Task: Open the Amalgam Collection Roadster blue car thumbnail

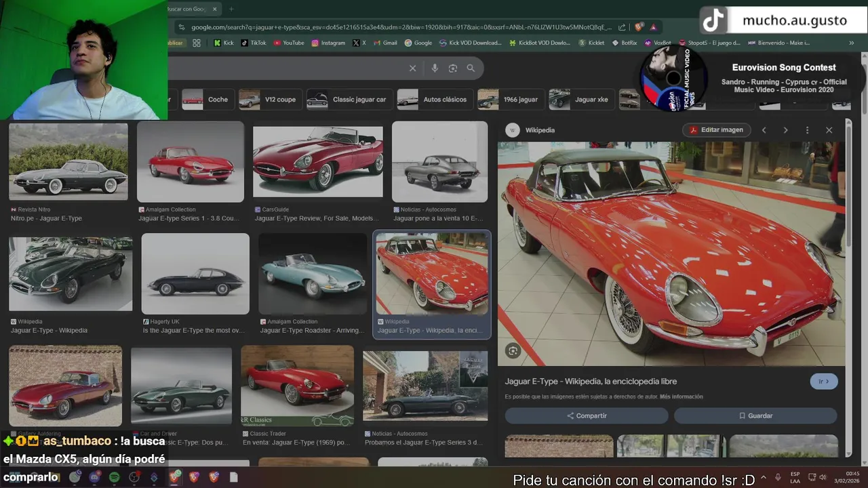Action: [313, 274]
